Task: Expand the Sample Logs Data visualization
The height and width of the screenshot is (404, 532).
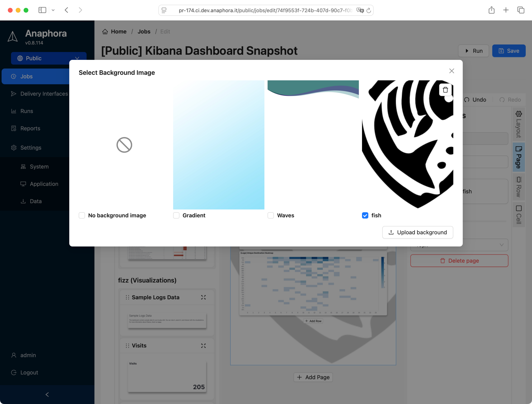Action: pos(203,297)
